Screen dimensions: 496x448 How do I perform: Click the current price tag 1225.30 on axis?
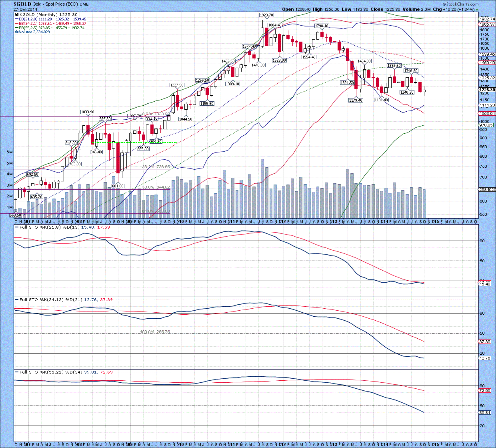(x=487, y=90)
